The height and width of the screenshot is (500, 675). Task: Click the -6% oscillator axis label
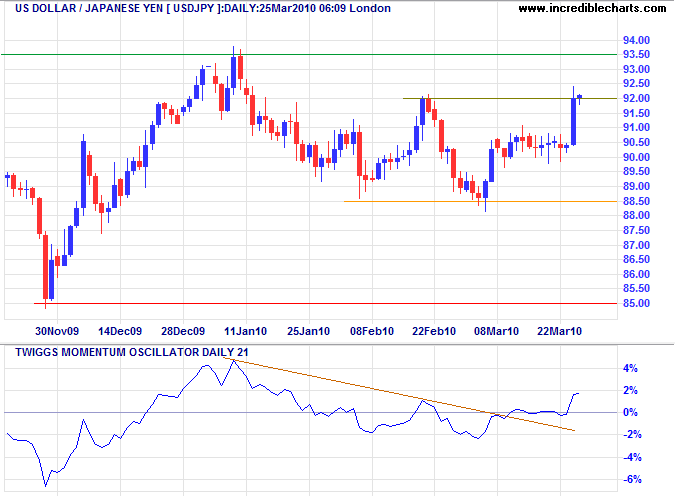pos(632,479)
